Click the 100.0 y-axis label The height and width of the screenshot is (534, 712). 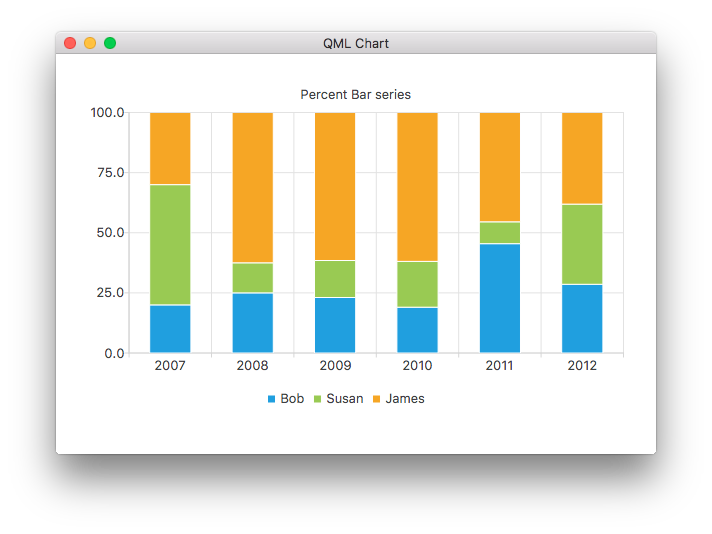[x=107, y=113]
